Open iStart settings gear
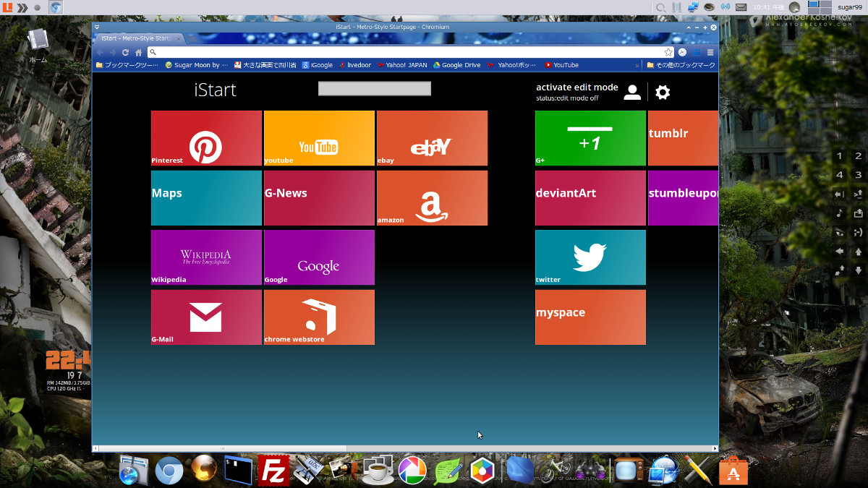Image resolution: width=868 pixels, height=488 pixels. pos(663,92)
